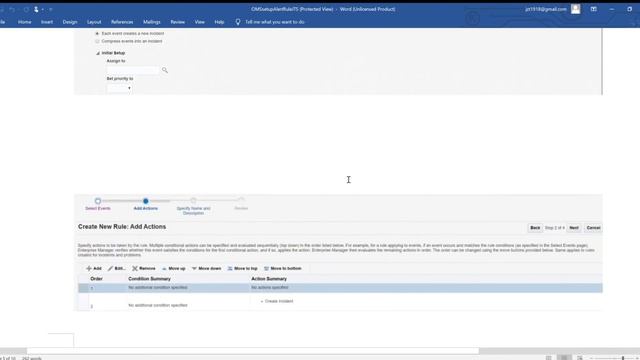640x360 pixels.
Task: Switch to the Home ribbon tab
Action: coord(24,22)
